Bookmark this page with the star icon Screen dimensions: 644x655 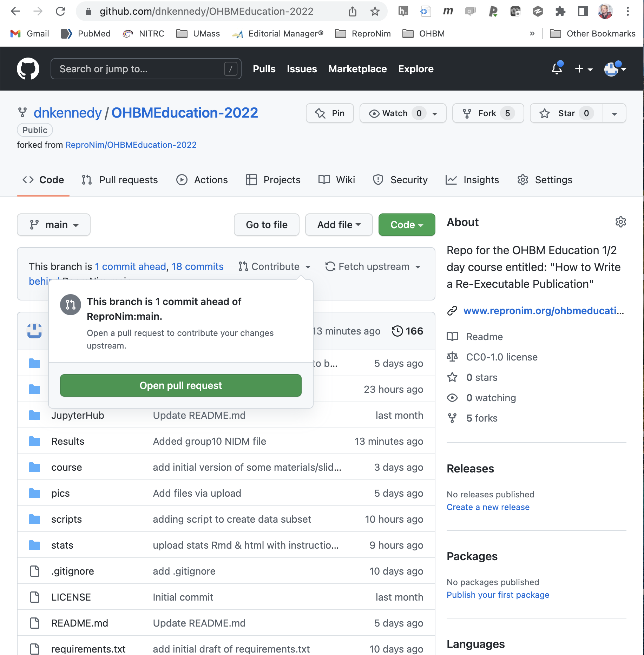point(375,12)
